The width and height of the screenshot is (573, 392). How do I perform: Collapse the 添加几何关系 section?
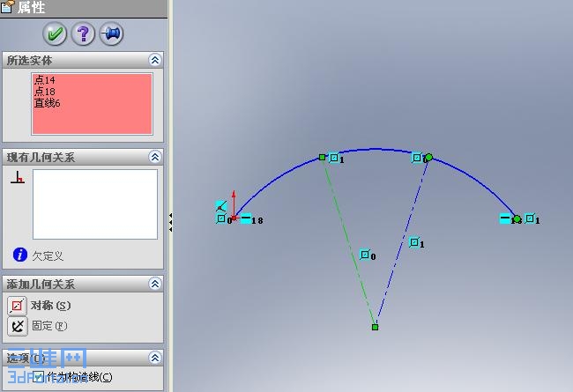[155, 284]
